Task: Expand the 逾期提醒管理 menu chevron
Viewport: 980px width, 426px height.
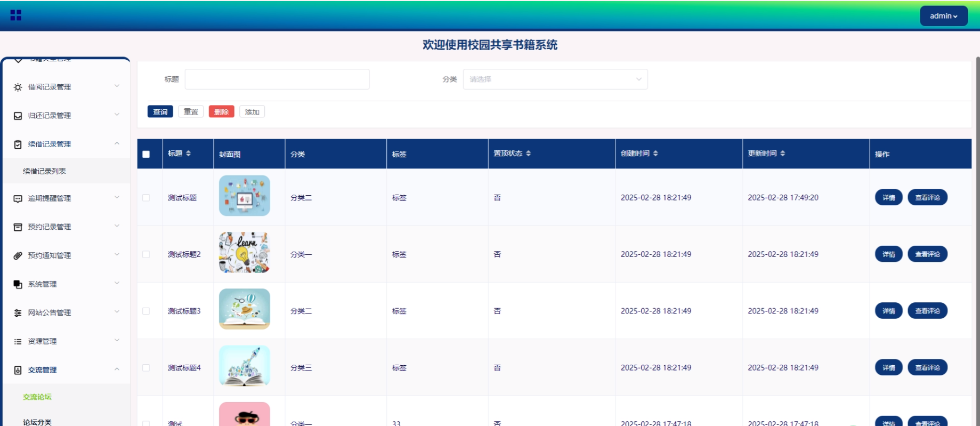Action: 117,198
